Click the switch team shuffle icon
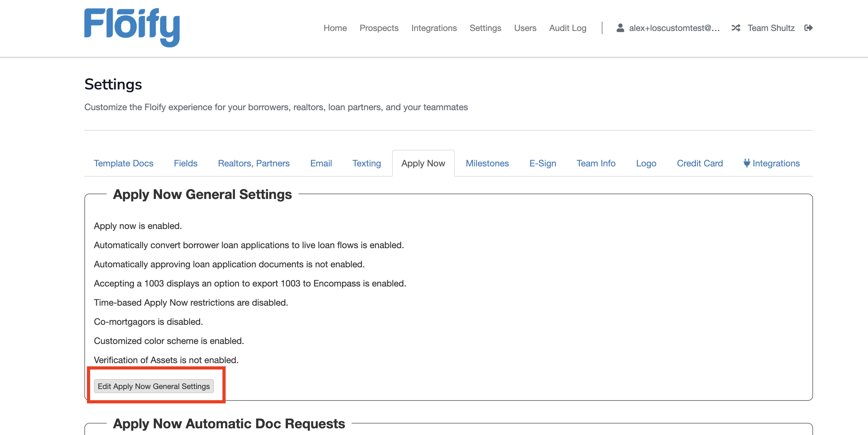The width and height of the screenshot is (868, 435). point(736,28)
